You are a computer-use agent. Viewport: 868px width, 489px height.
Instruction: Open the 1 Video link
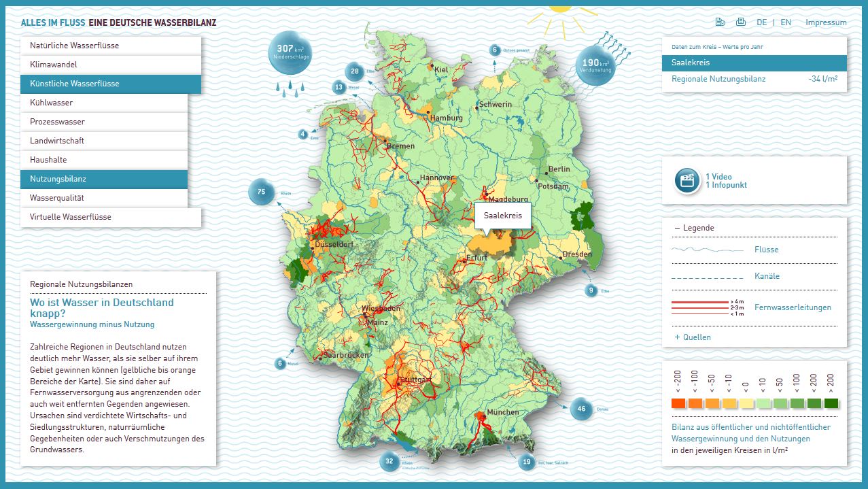click(718, 177)
